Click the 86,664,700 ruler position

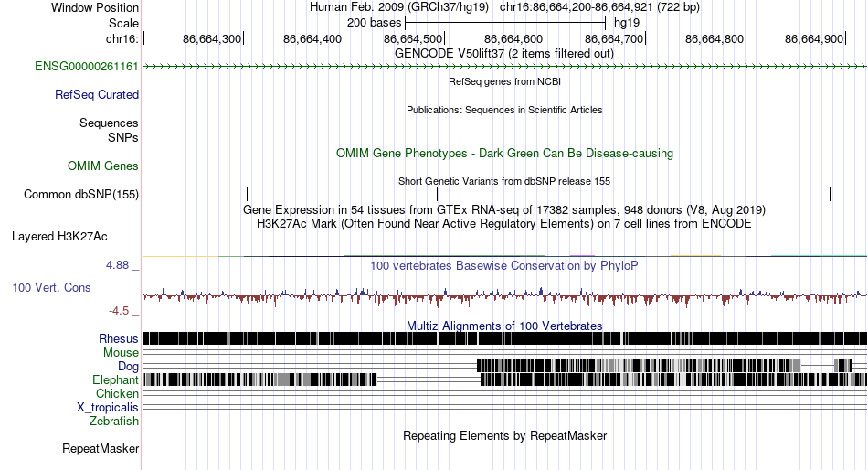[614, 38]
